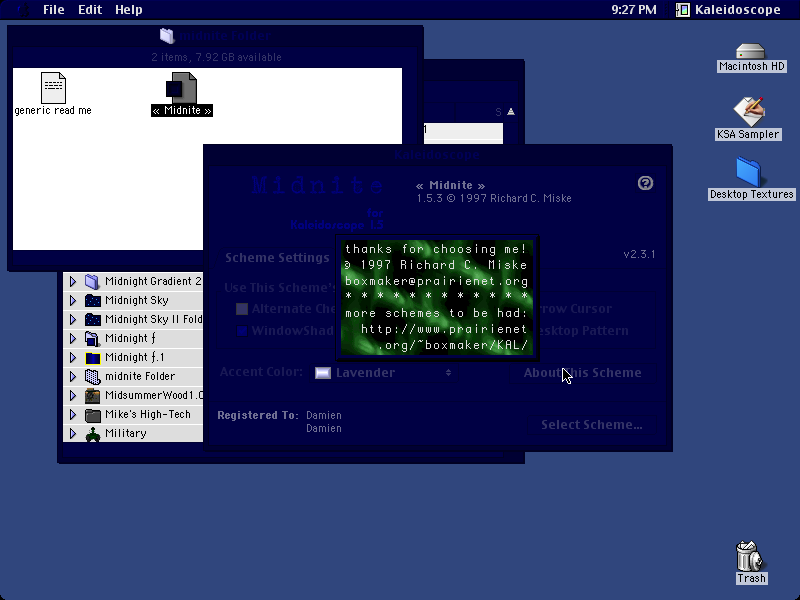
Task: Click the Military folder name
Action: [126, 434]
